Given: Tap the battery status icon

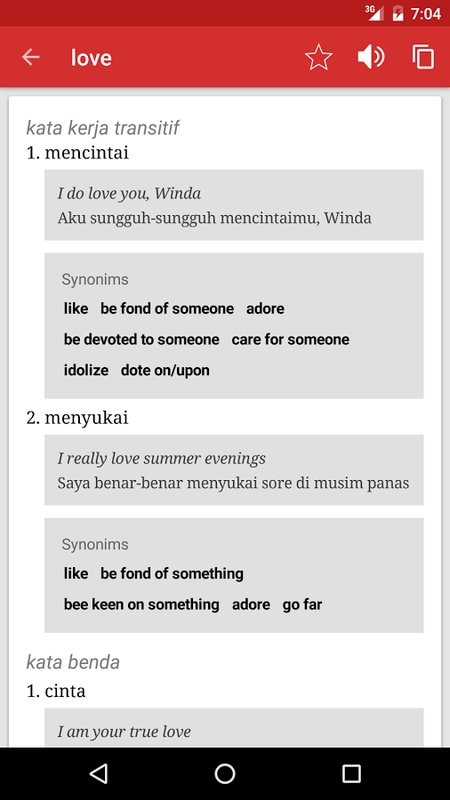Looking at the screenshot, I should [x=398, y=13].
